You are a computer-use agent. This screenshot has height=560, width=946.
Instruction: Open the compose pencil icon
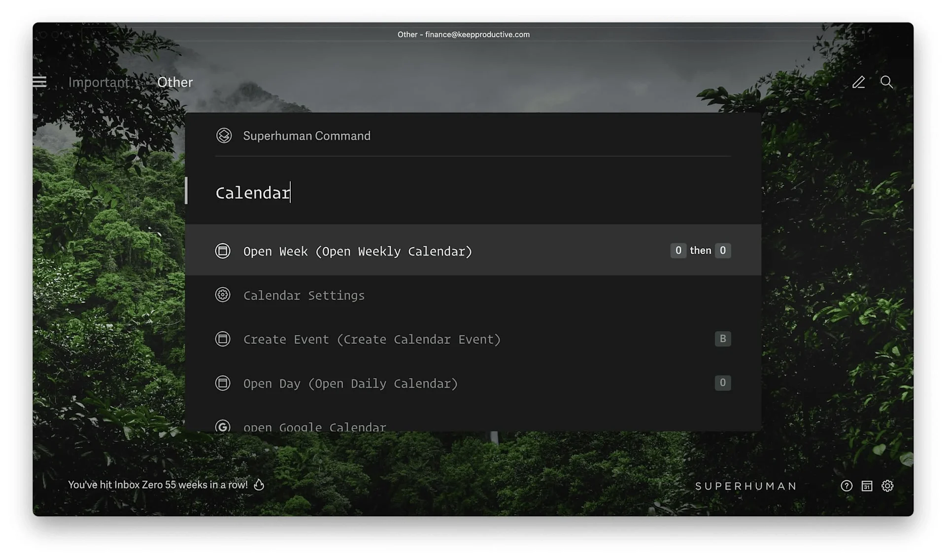tap(858, 82)
